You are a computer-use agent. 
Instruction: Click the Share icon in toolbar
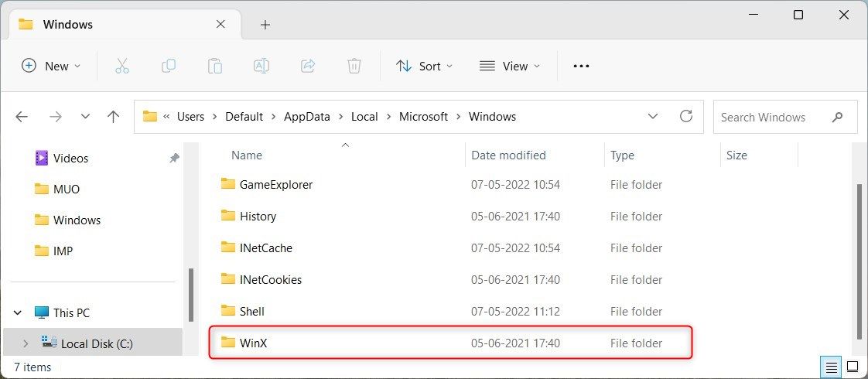pos(308,66)
